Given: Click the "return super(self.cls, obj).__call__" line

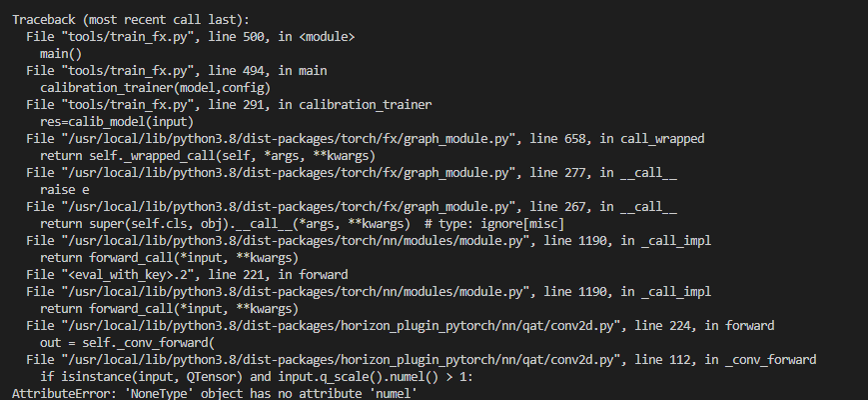Looking at the screenshot, I should coord(302,224).
